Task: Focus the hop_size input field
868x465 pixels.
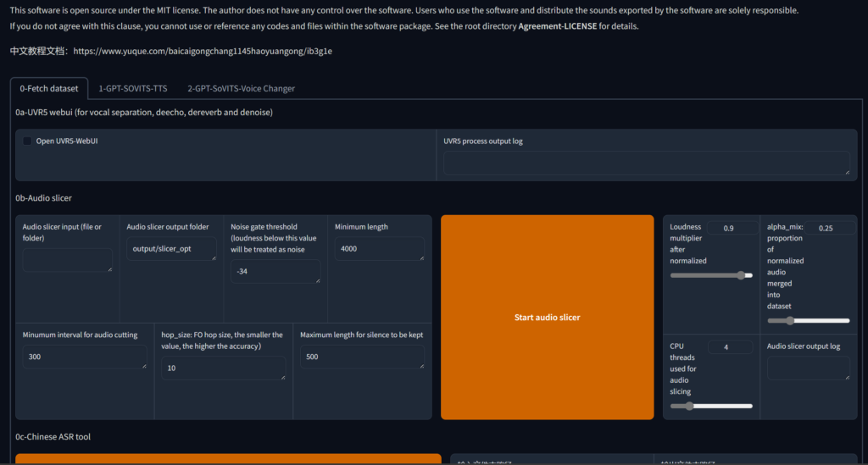Action: tap(223, 368)
